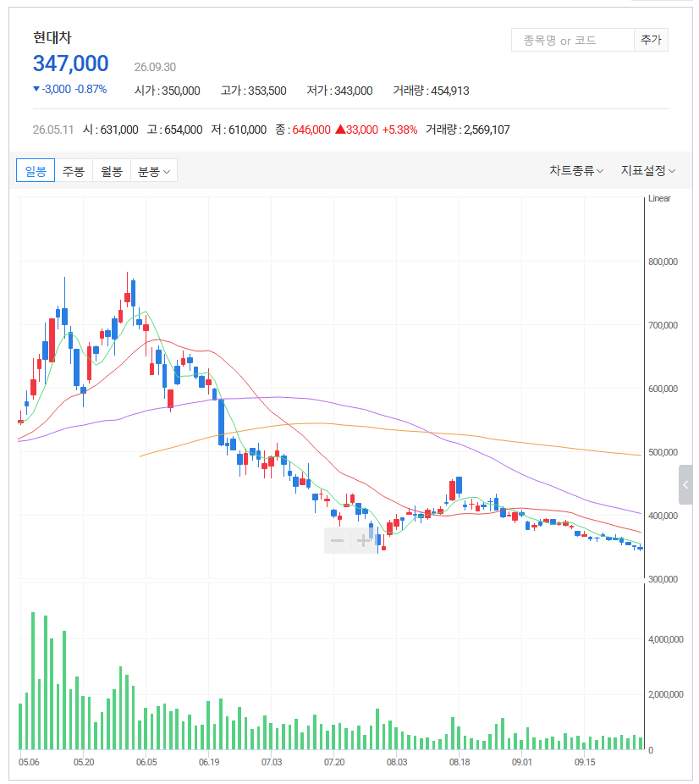
Task: Switch to the 월봉 monthly chart tab
Action: click(x=112, y=170)
